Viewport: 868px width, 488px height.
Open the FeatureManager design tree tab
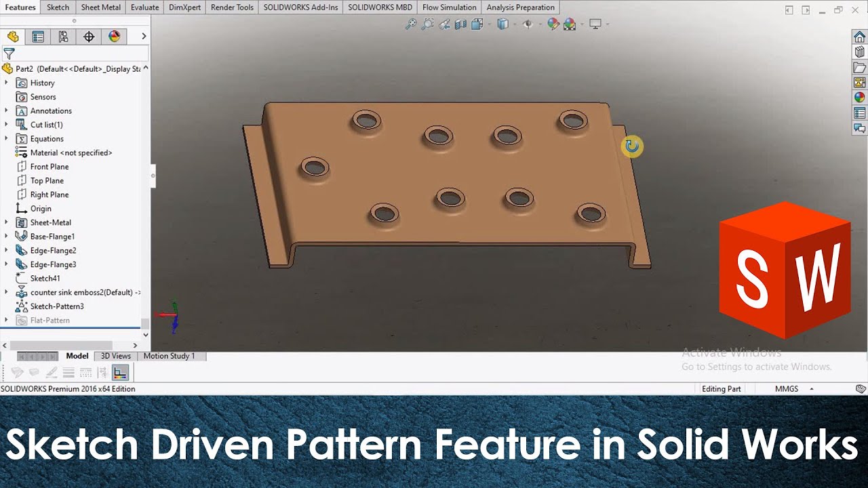(13, 37)
